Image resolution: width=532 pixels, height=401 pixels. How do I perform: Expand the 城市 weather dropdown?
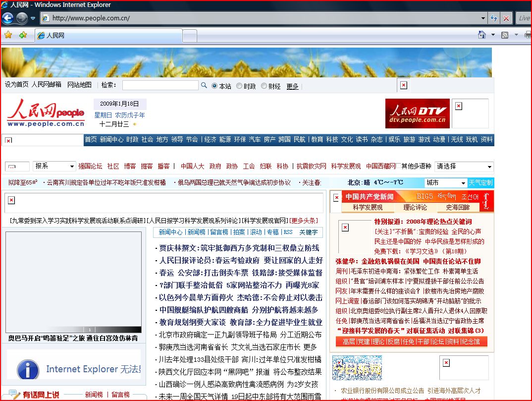coord(446,183)
